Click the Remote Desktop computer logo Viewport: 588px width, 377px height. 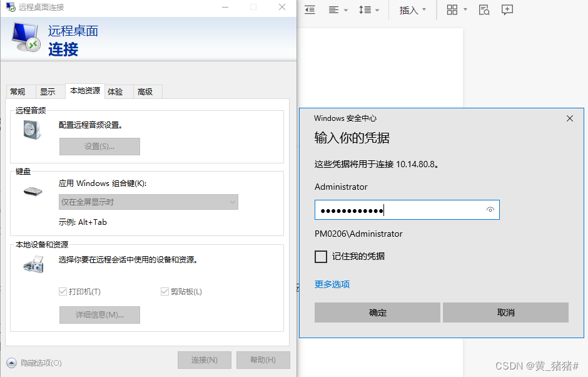tap(26, 37)
